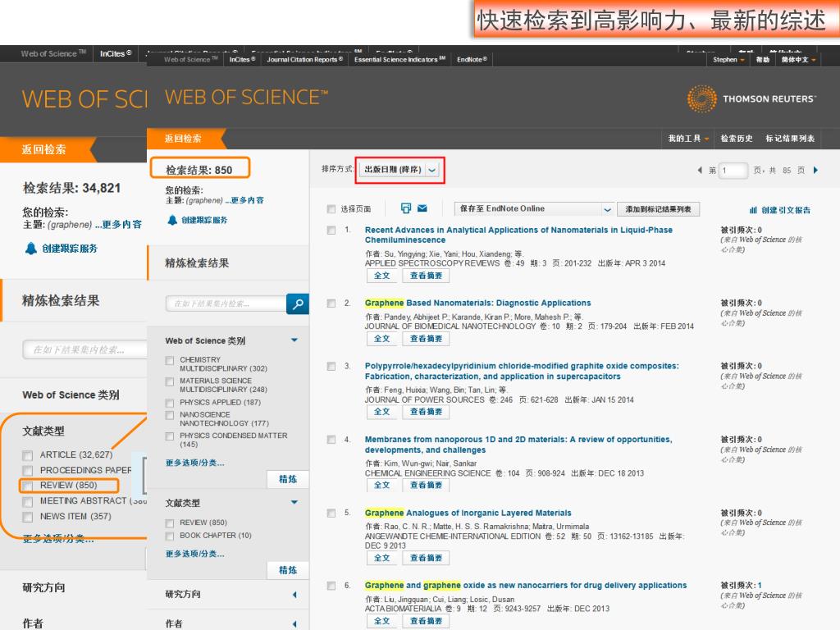Click the Create Citation Report chart icon
The image size is (840, 630).
click(x=753, y=210)
